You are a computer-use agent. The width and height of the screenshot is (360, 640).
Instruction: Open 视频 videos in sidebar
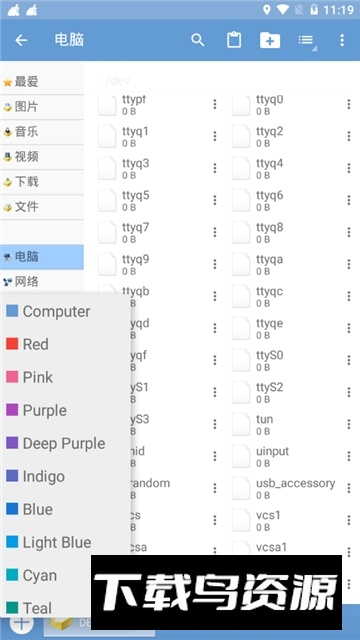[42, 157]
